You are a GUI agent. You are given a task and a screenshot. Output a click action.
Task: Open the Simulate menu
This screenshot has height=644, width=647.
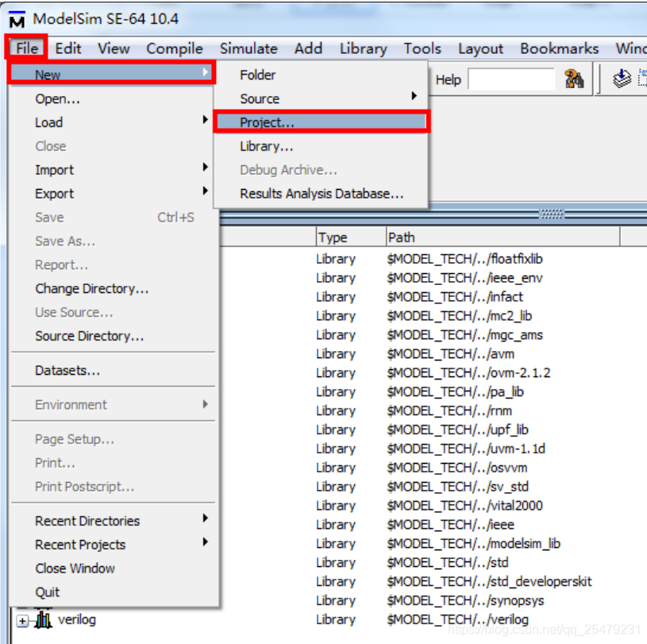(248, 48)
